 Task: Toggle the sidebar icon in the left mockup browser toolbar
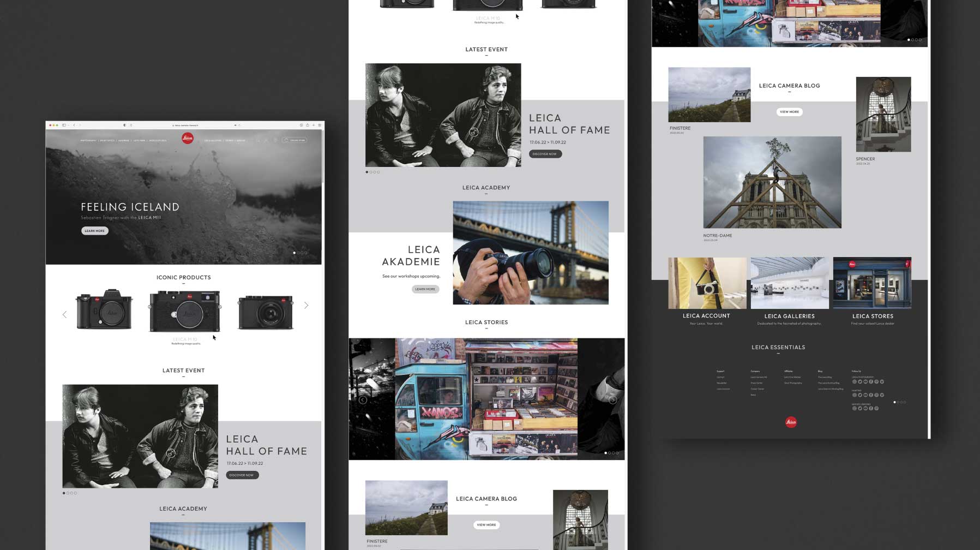(x=64, y=125)
